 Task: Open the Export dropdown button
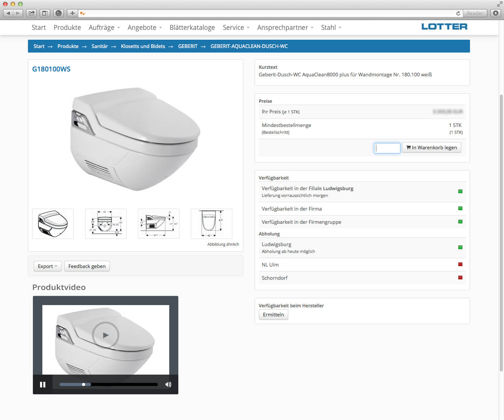(x=47, y=266)
